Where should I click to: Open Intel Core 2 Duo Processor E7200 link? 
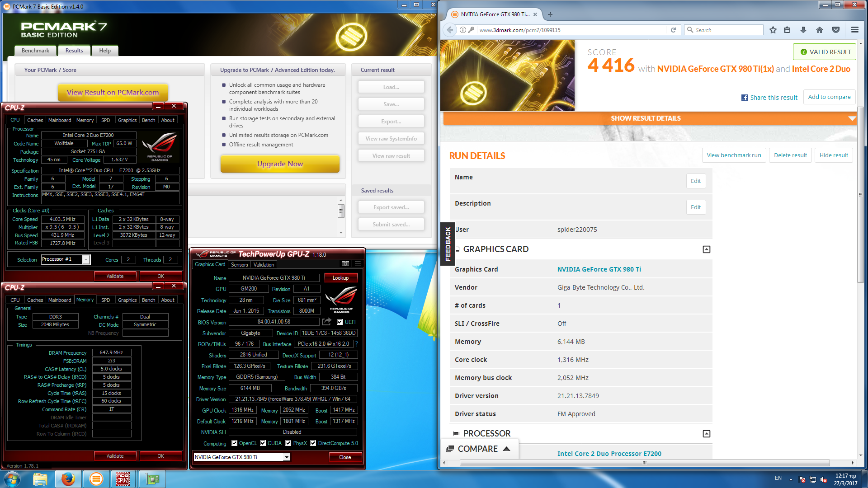(x=609, y=454)
